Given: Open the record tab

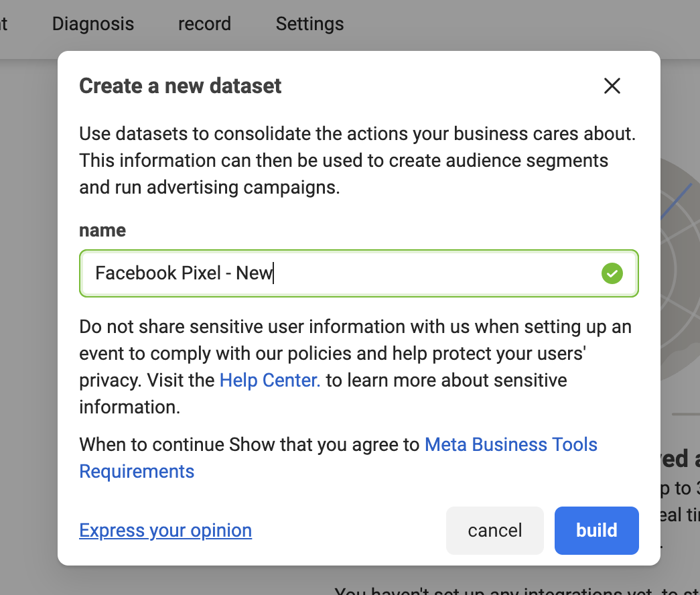Looking at the screenshot, I should 204,24.
